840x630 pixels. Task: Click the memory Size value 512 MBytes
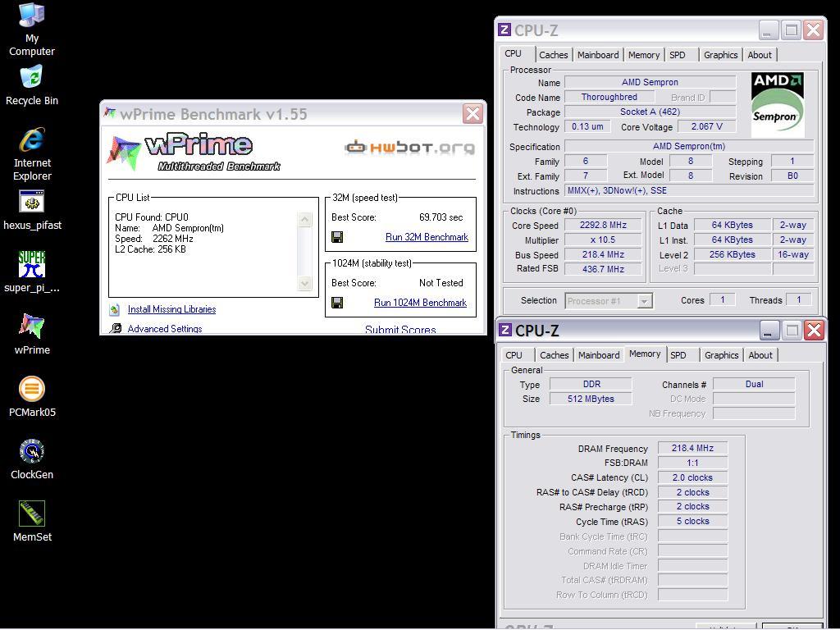[x=591, y=399]
